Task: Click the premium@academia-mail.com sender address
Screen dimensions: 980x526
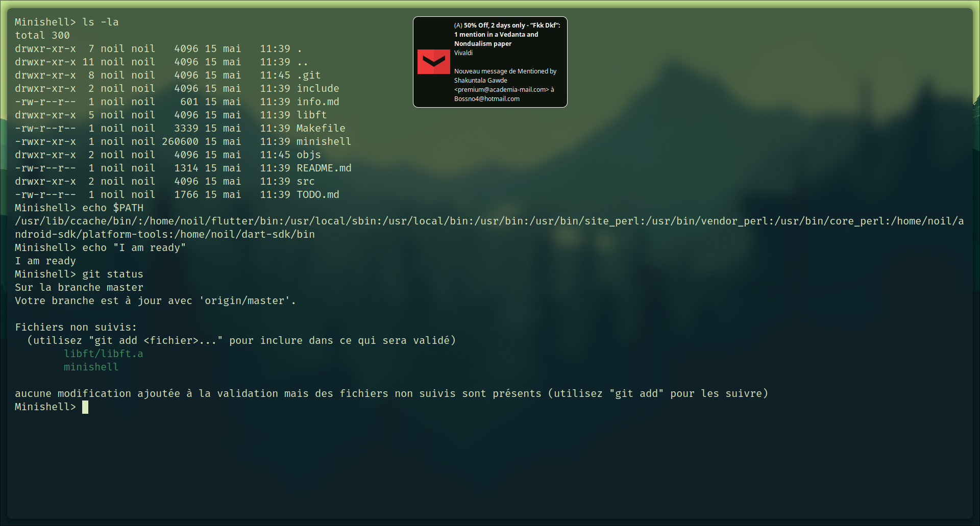Action: (501, 89)
